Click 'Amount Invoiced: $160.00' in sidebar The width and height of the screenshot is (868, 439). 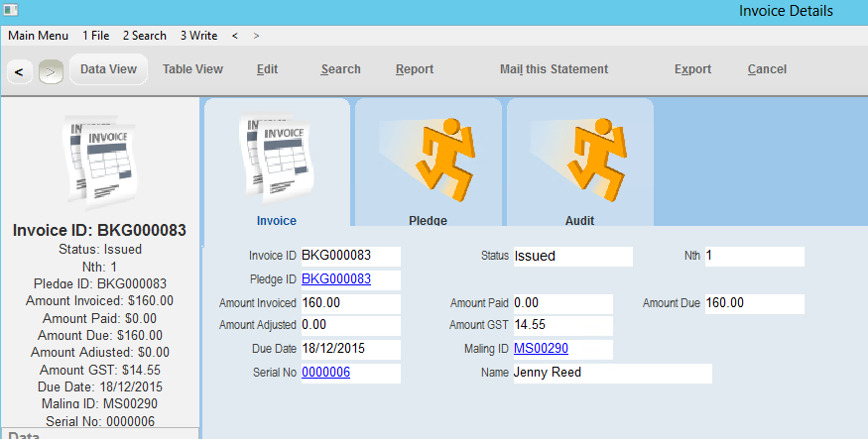(x=99, y=301)
